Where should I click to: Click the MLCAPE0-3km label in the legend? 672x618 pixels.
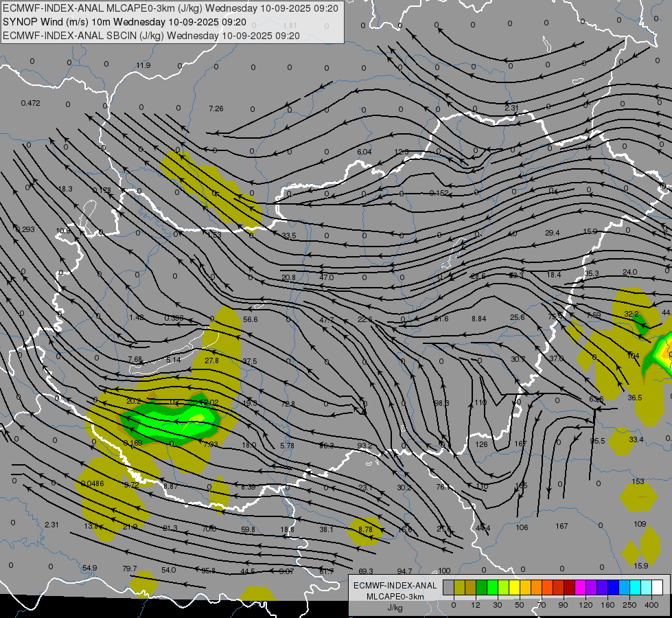pyautogui.click(x=395, y=597)
